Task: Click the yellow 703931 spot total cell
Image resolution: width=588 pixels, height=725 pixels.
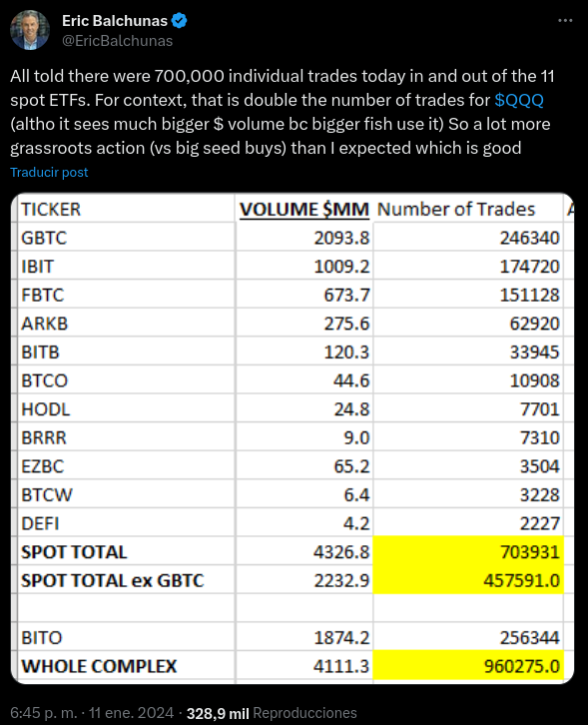Action: tap(468, 551)
